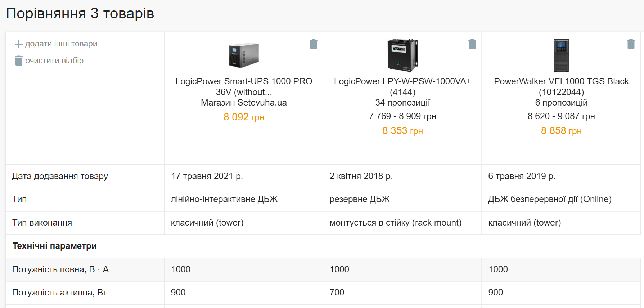The height and width of the screenshot is (308, 644).
Task: Open the LogicPower Smart-UPS 1000 PRO product image
Action: [244, 55]
